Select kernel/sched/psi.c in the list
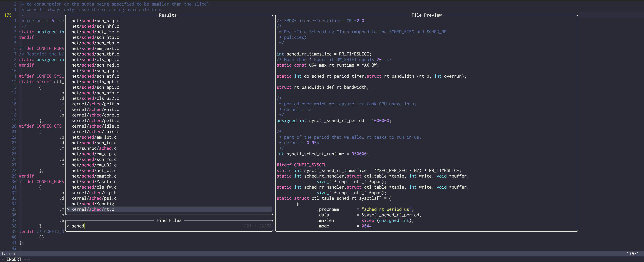The width and height of the screenshot is (644, 262). point(94,198)
